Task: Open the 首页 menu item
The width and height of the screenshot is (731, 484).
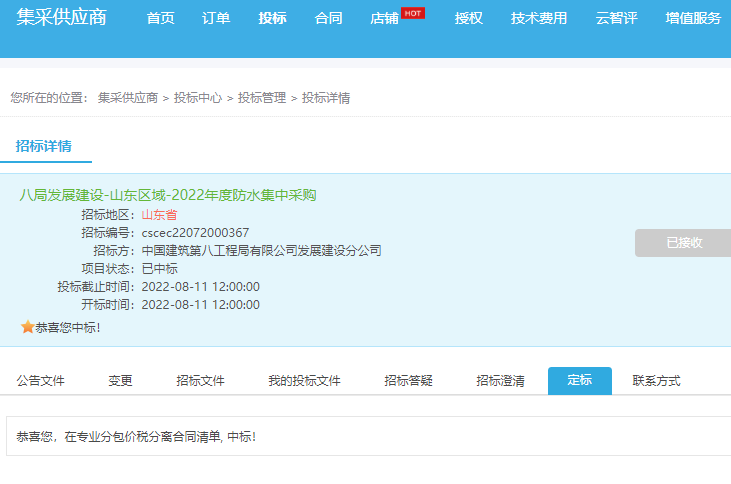Action: pos(160,18)
